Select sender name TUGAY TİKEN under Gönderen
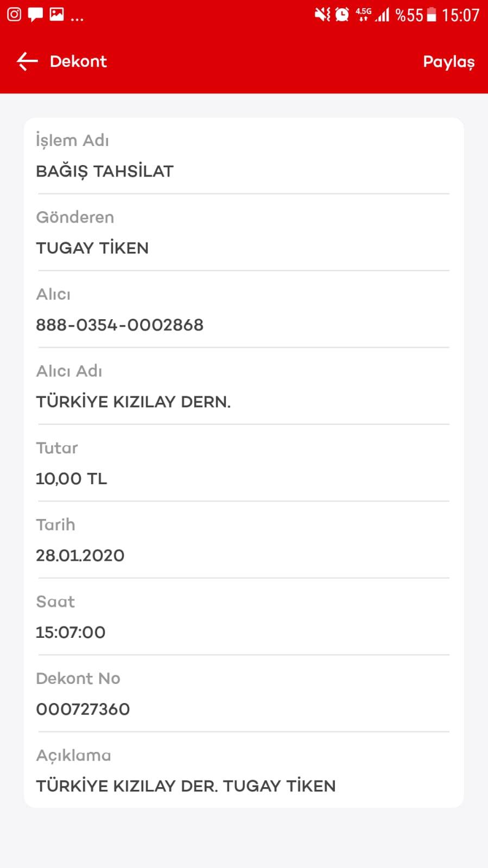This screenshot has width=488, height=868. [x=92, y=248]
